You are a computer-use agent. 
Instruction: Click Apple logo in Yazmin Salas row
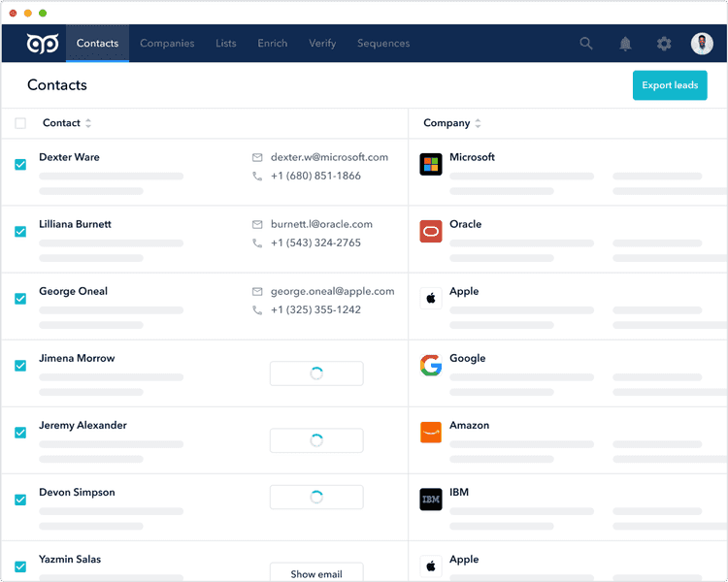click(x=431, y=566)
